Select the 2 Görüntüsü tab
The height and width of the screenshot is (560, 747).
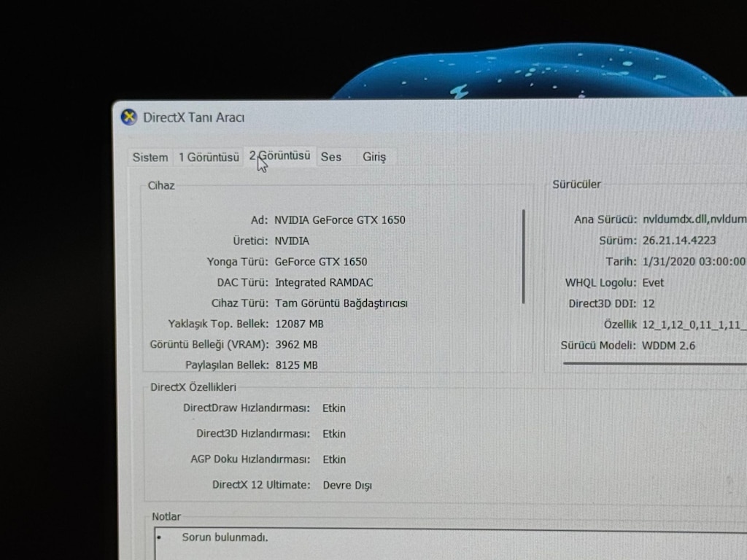(279, 156)
